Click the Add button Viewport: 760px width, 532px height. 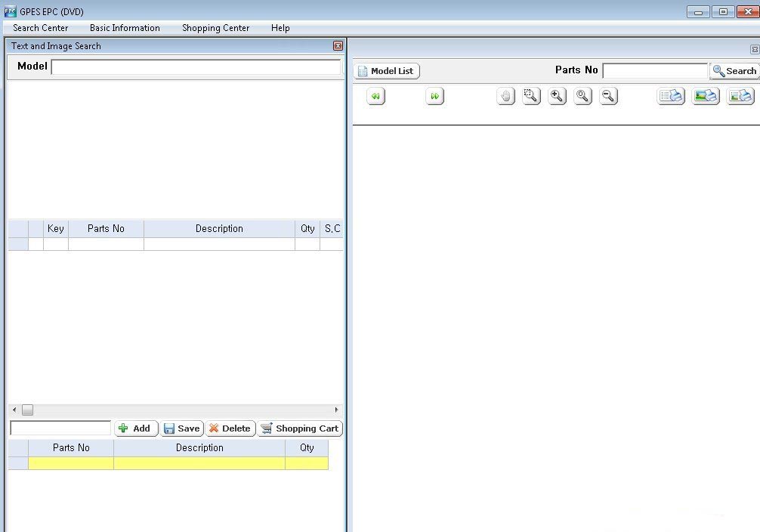click(x=135, y=428)
